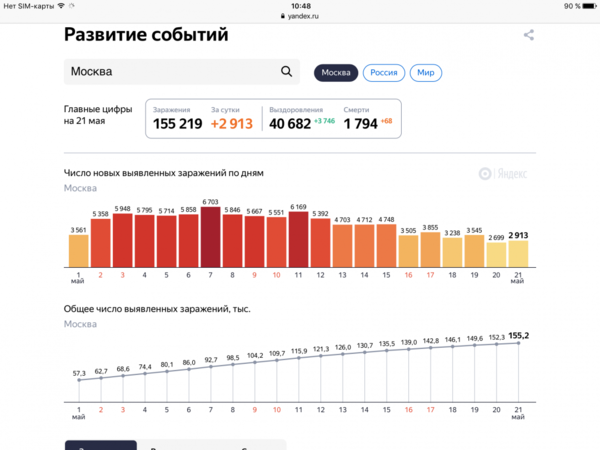The image size is (600, 450).
Task: Switch region to Мир
Action: 426,73
